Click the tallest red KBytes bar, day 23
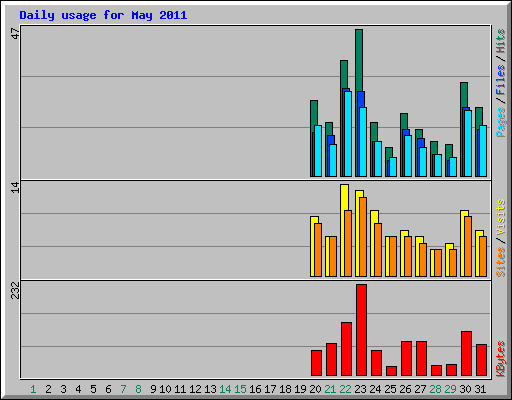This screenshot has height=400, width=512. [x=361, y=330]
